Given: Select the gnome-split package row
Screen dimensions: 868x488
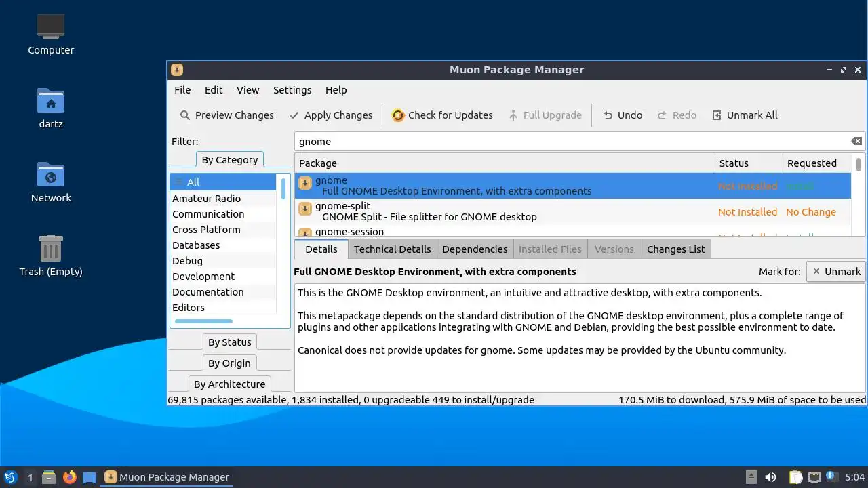Looking at the screenshot, I should click(x=573, y=211).
